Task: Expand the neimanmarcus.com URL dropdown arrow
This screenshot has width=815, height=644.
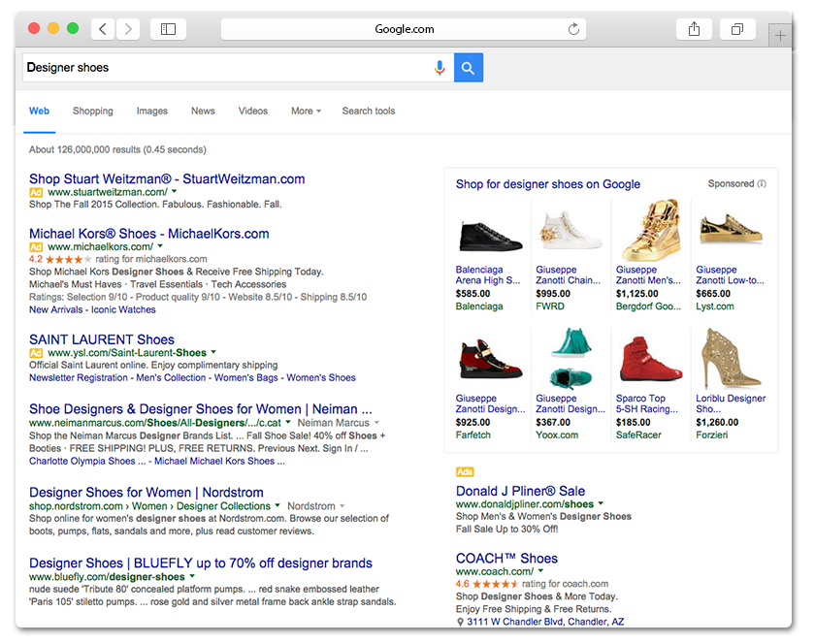Action: [x=288, y=423]
